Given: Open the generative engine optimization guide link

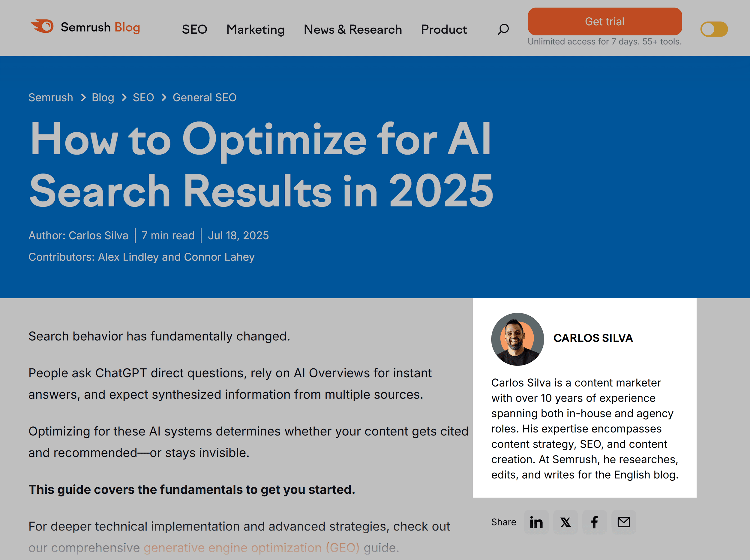Looking at the screenshot, I should pyautogui.click(x=252, y=547).
